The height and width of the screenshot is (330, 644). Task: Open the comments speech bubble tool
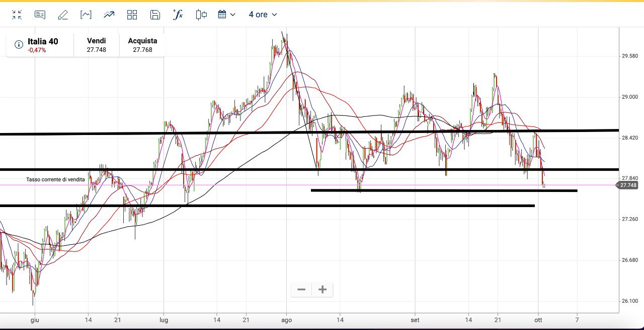coord(40,15)
